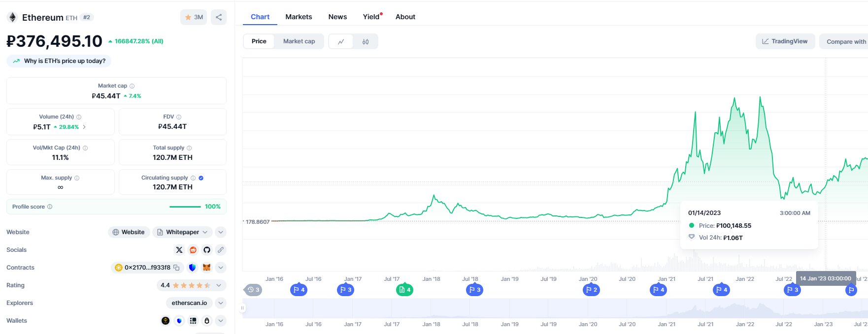
Task: Click the flag marker with 4 near Jan '21
Action: click(658, 290)
